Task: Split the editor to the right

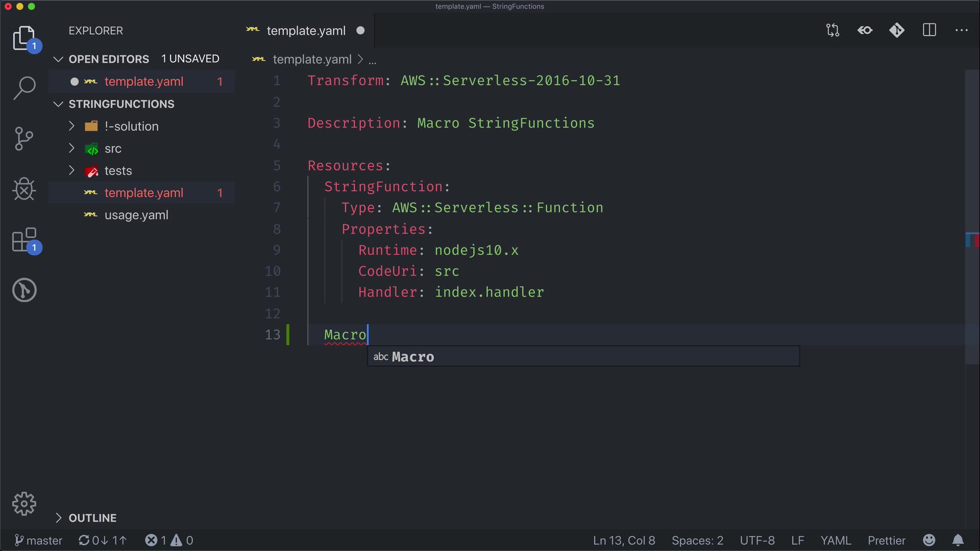Action: 929,31
